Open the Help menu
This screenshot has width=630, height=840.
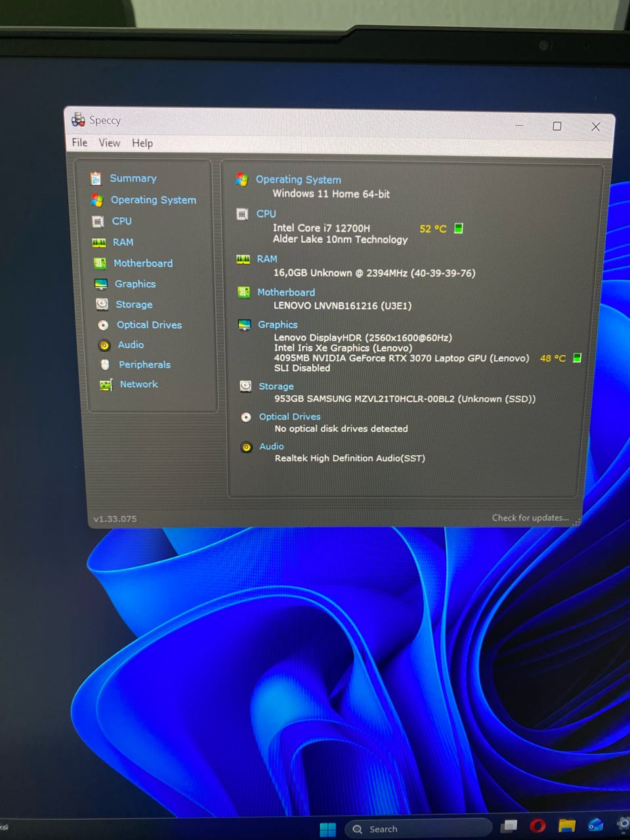coord(142,143)
